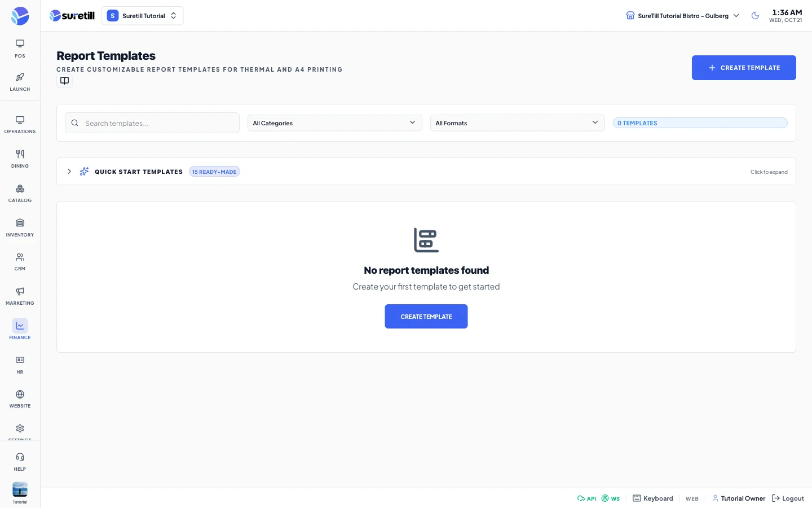
Task: Open the CRM section
Action: pos(20,262)
